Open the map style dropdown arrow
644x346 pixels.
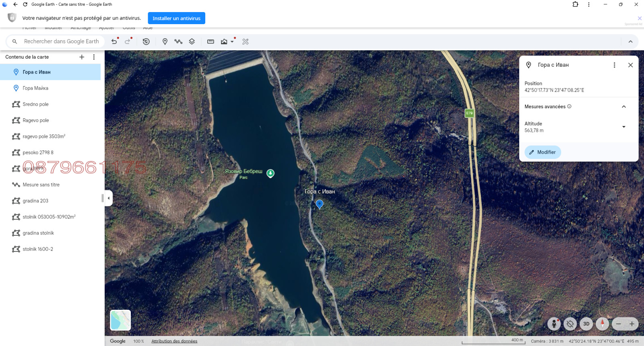pos(232,41)
